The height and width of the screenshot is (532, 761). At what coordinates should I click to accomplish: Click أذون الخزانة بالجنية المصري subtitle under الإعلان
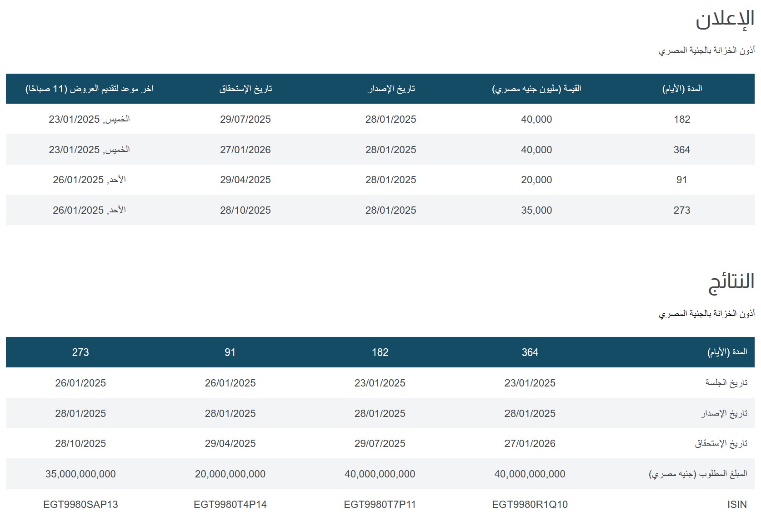pos(706,50)
